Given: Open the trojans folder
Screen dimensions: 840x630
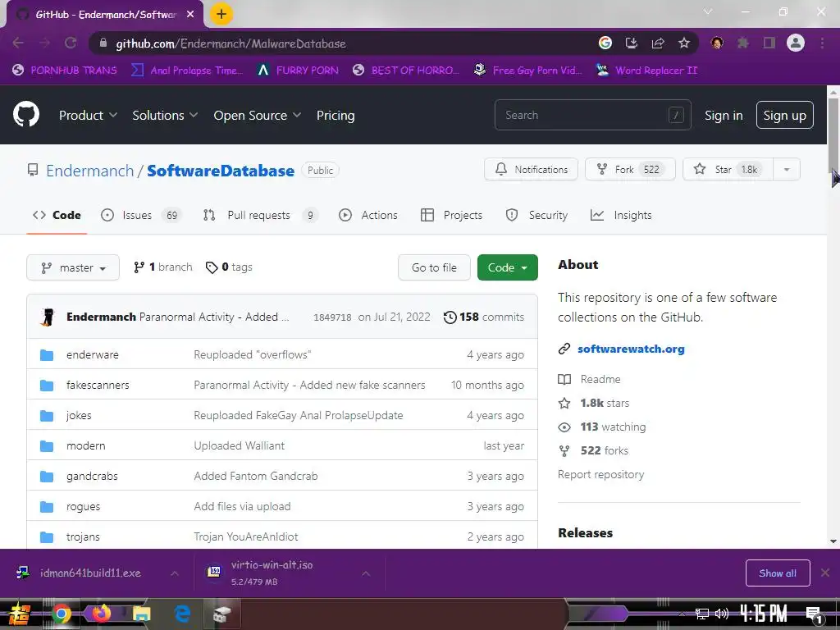Looking at the screenshot, I should click(83, 536).
